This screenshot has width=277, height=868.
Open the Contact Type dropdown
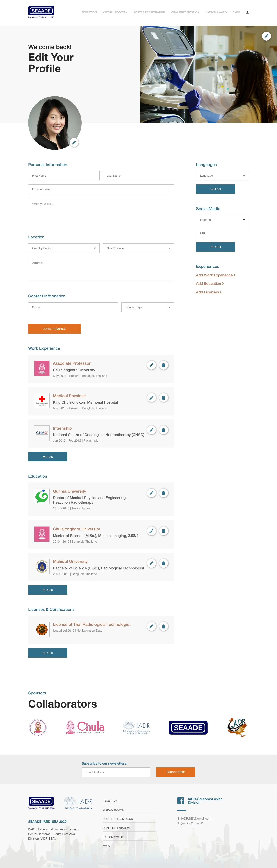(147, 307)
